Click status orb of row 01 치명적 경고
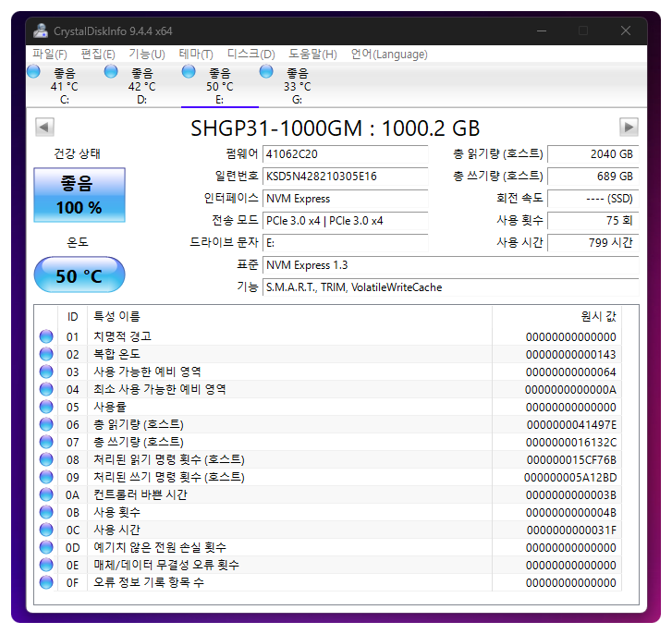Image resolution: width=672 pixels, height=634 pixels. click(46, 336)
